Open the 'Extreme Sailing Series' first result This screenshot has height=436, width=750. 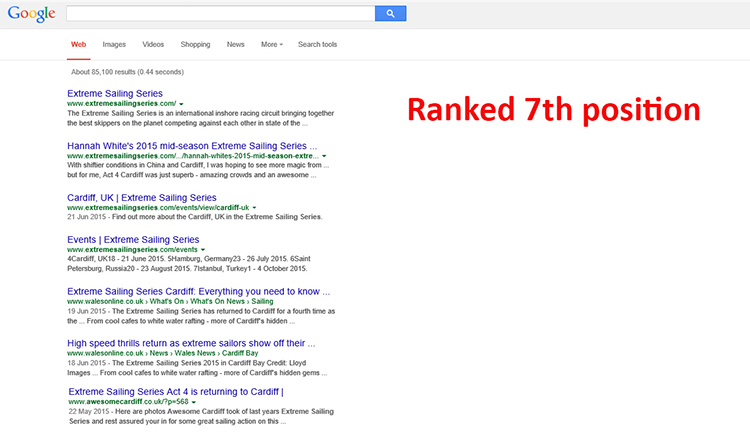[x=115, y=93]
